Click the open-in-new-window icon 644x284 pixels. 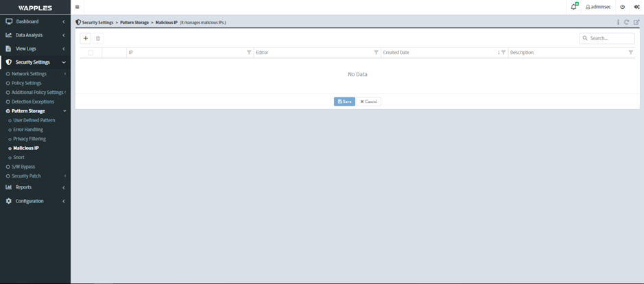tap(636, 22)
